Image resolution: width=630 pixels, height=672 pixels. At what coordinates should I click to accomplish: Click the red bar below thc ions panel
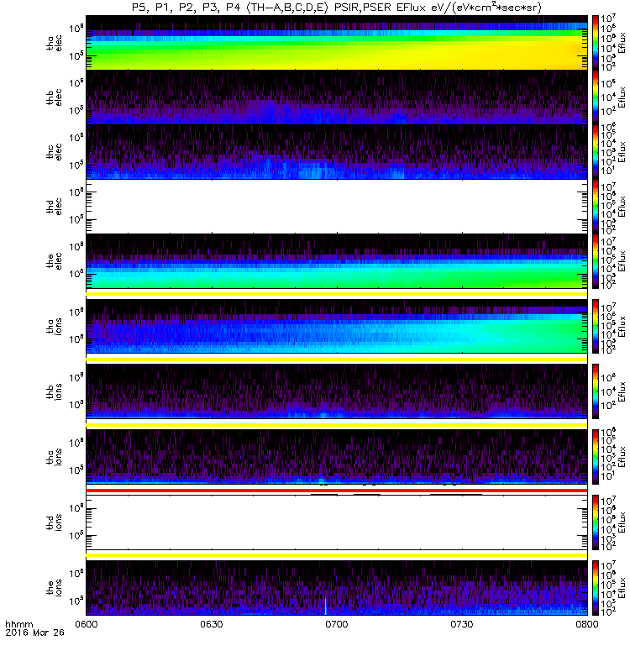(x=337, y=490)
